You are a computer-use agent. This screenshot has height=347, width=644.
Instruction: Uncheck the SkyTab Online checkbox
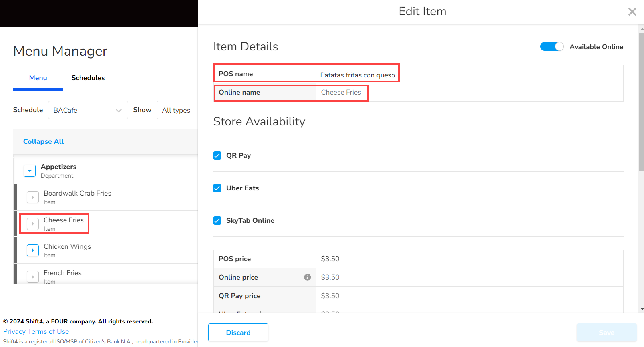pos(217,220)
